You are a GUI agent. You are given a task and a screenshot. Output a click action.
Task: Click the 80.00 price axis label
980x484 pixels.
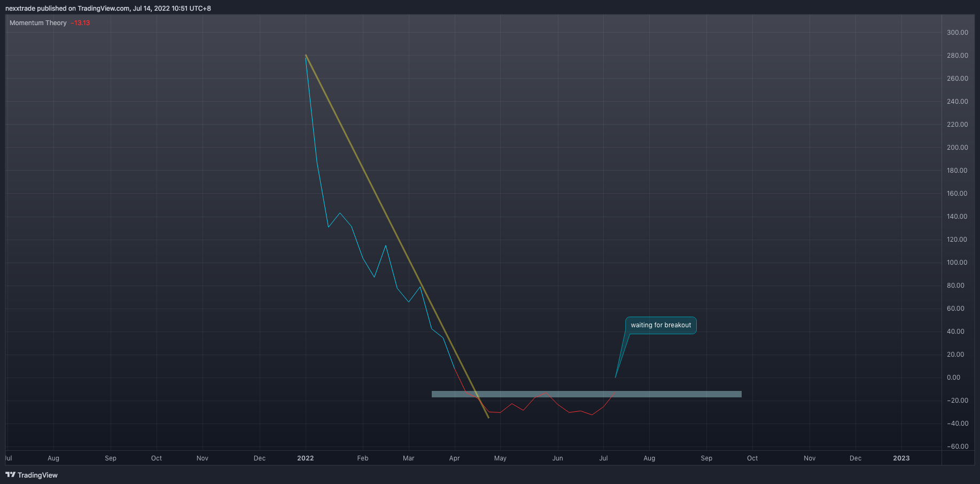(x=955, y=286)
